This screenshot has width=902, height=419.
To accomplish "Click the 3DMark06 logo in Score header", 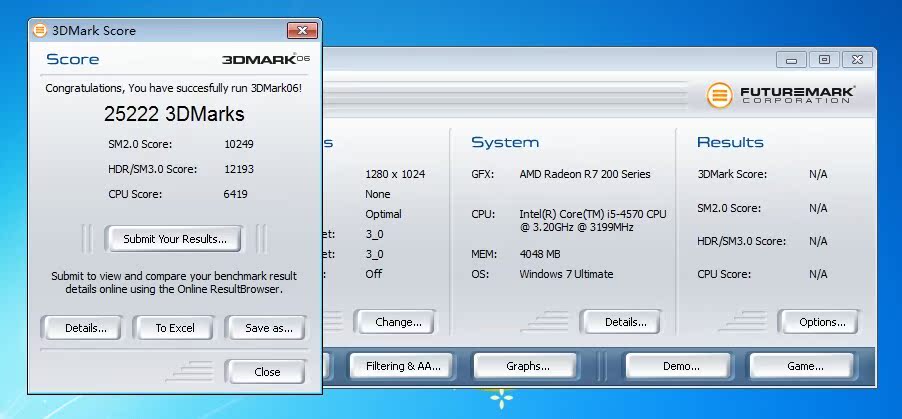I will (265, 60).
